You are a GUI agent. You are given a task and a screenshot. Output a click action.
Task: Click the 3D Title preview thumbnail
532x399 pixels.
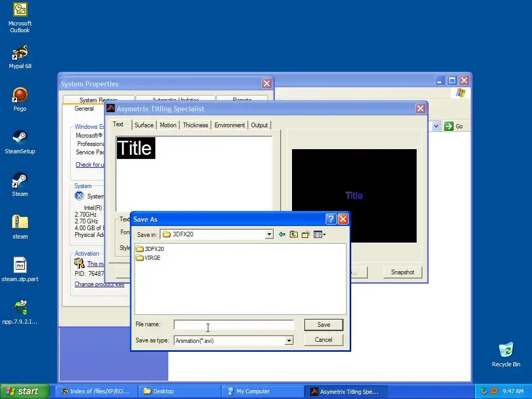click(354, 196)
